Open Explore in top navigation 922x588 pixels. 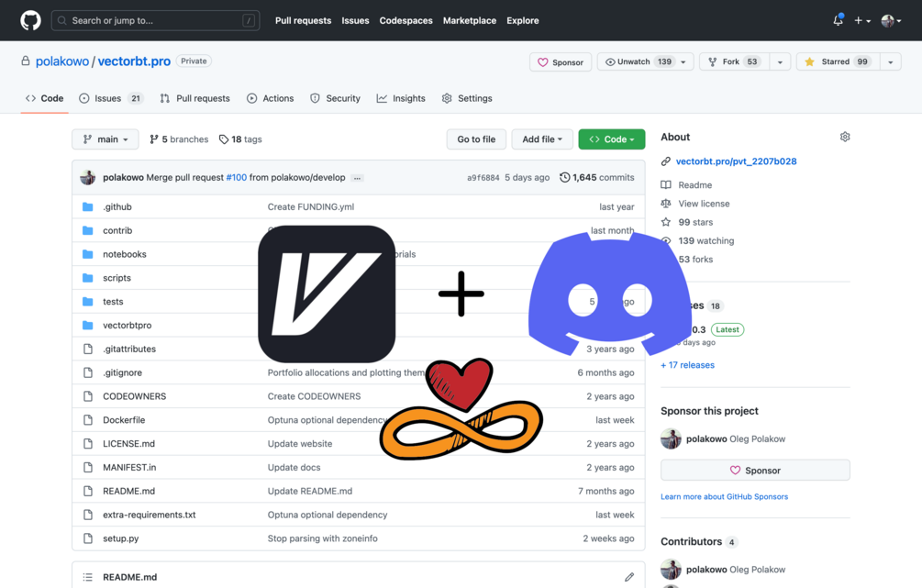click(523, 20)
